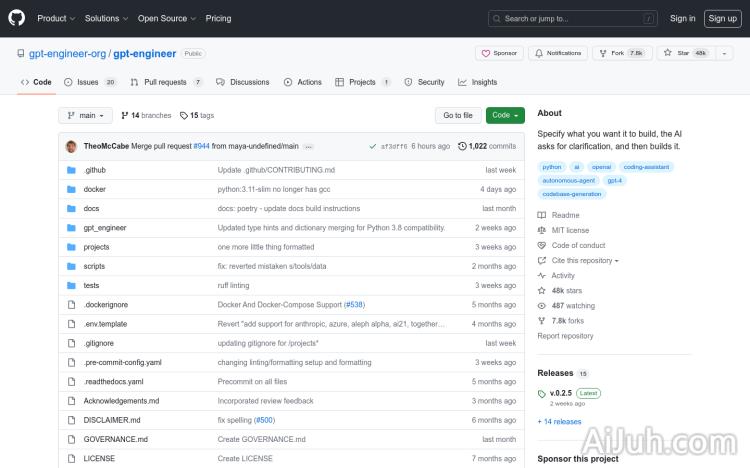Screen dimensions: 750x468
Task: Open Notifications with the bell icon
Action: click(558, 53)
